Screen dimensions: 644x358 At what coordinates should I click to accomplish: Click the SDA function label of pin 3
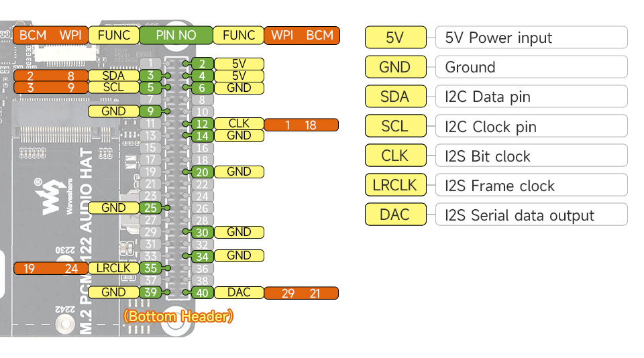tap(114, 76)
